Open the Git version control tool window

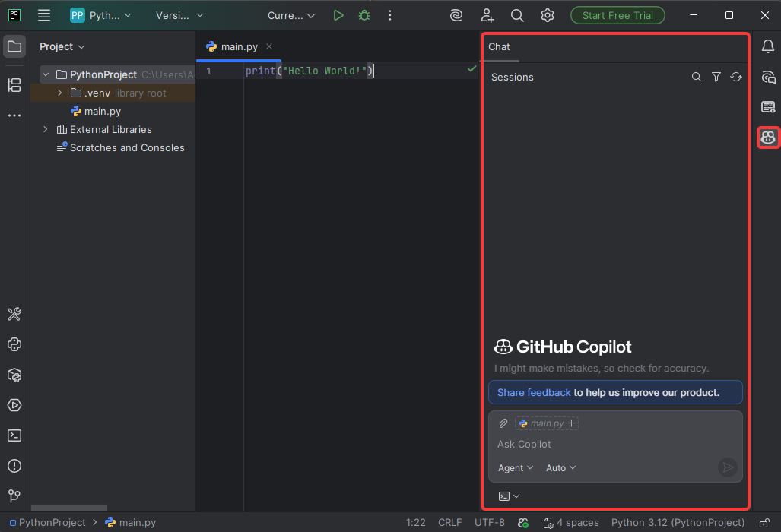(x=14, y=496)
